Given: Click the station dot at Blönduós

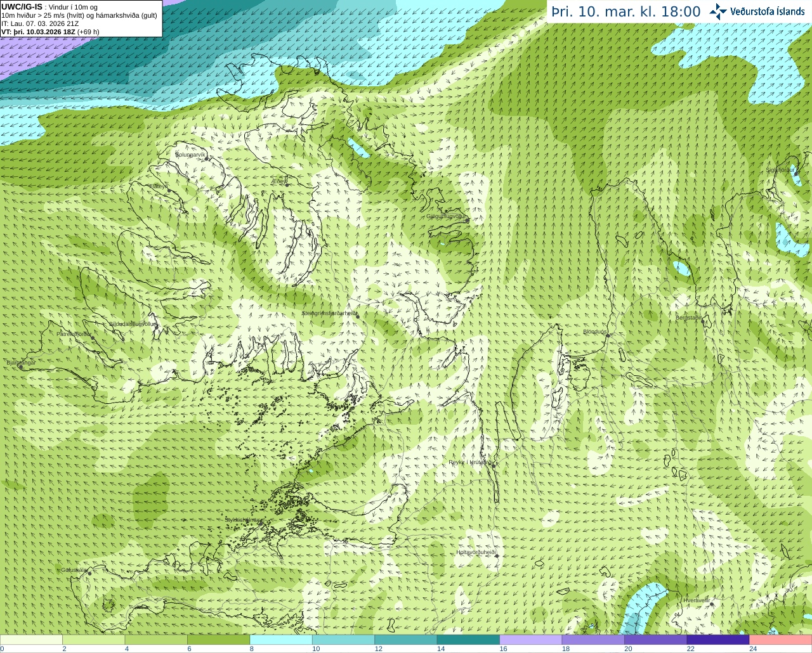Looking at the screenshot, I should click(x=607, y=336).
